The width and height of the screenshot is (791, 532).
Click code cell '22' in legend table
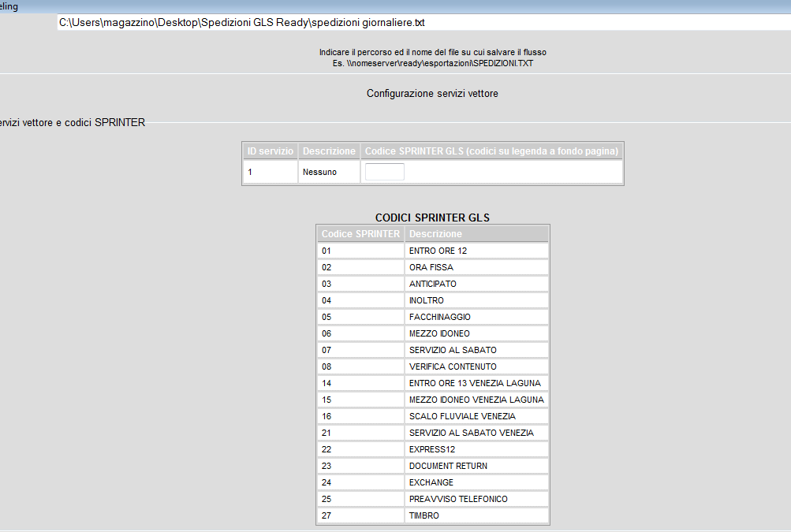(360, 449)
